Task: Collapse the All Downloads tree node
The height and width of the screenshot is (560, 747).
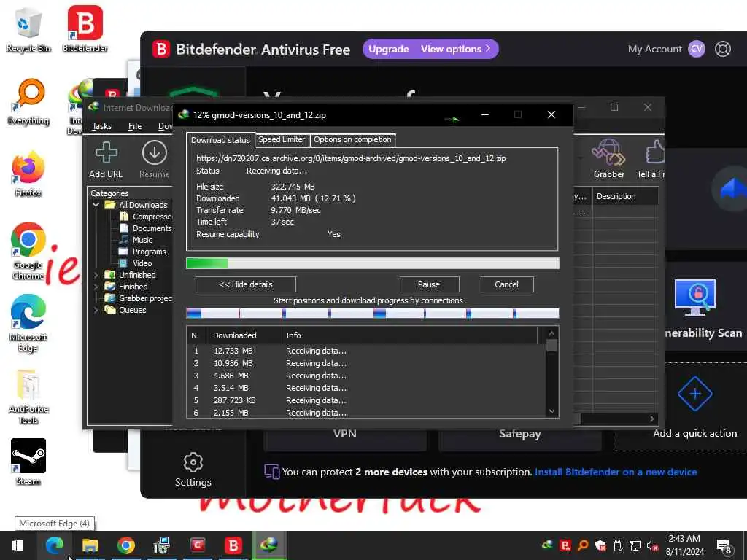Action: [96, 205]
